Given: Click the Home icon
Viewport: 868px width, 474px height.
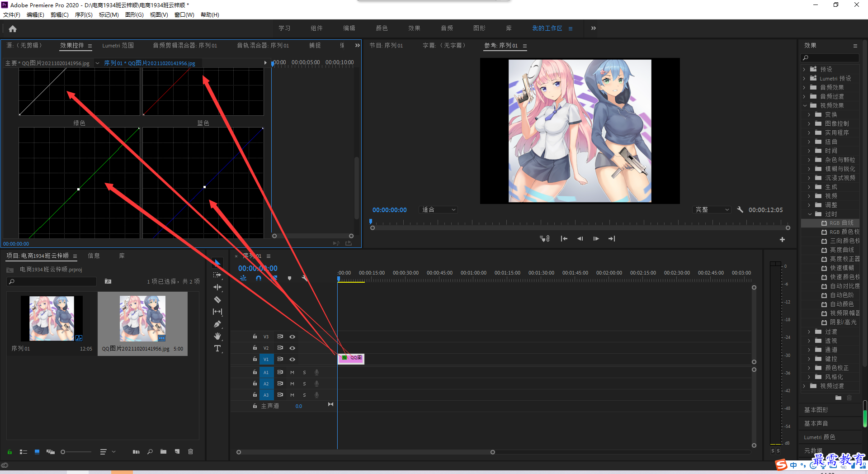Looking at the screenshot, I should coord(13,28).
